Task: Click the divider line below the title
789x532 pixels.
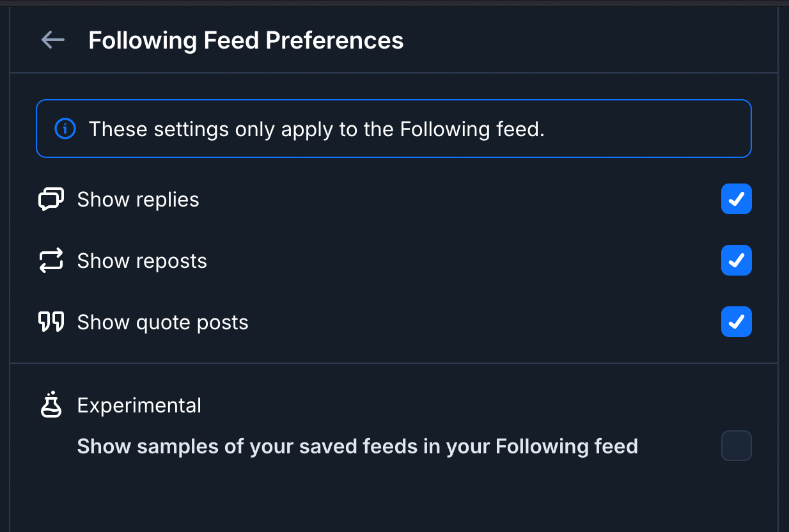Action: click(x=394, y=73)
